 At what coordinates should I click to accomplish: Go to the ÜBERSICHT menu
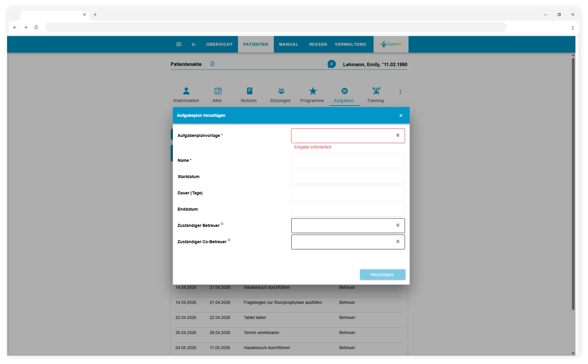[219, 44]
